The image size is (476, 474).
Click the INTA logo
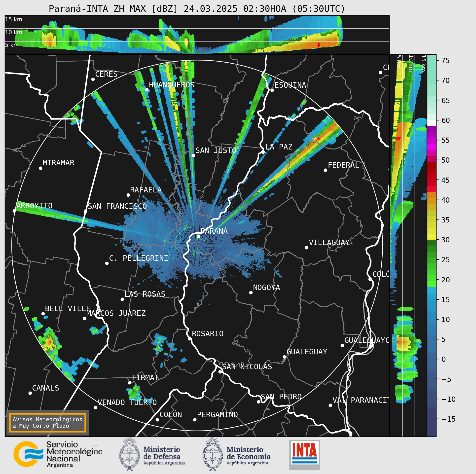pyautogui.click(x=305, y=455)
